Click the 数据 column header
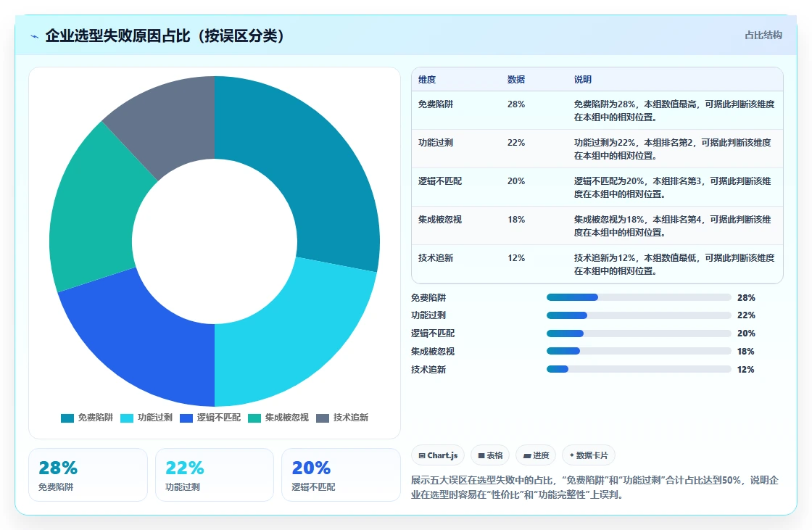Viewport: 812px width, 530px height. [x=515, y=80]
